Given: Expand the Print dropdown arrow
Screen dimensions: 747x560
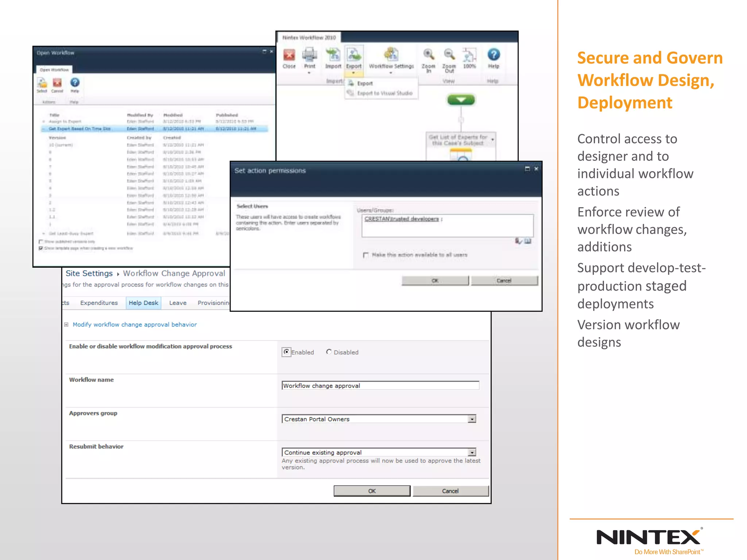Looking at the screenshot, I should 309,73.
